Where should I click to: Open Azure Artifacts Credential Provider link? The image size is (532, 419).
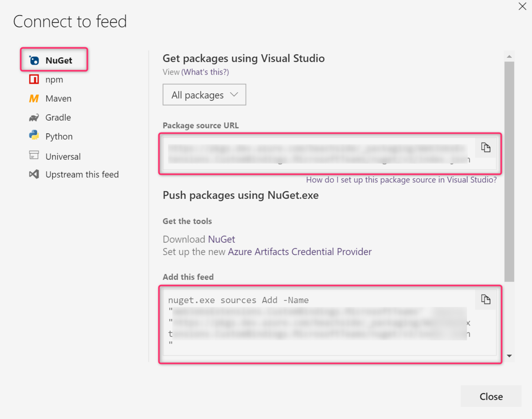point(300,252)
